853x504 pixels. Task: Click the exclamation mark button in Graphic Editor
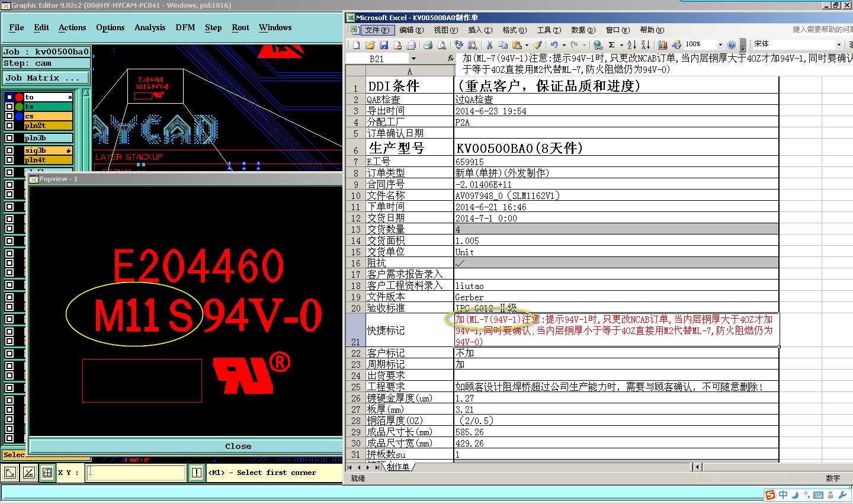pos(196,473)
